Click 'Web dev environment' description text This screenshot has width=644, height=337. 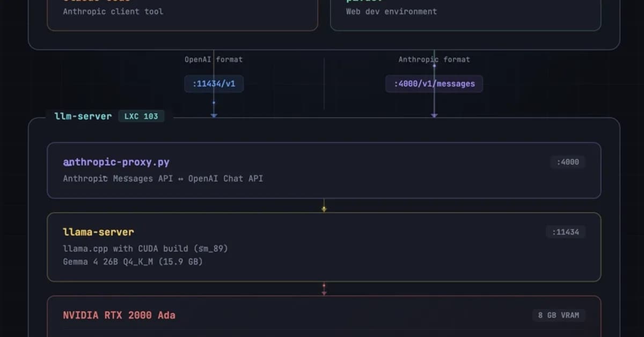(x=391, y=11)
